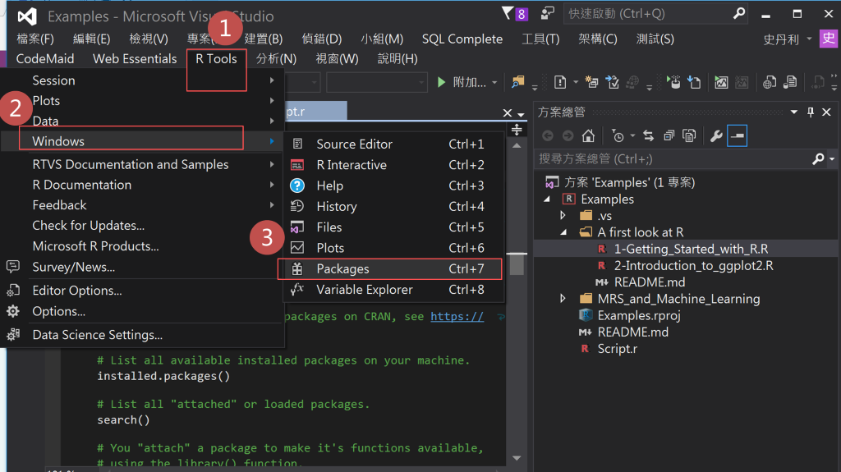Screen dimensions: 841x472
Task: Select 1-Getting_Started_with_R.R file
Action: [691, 249]
